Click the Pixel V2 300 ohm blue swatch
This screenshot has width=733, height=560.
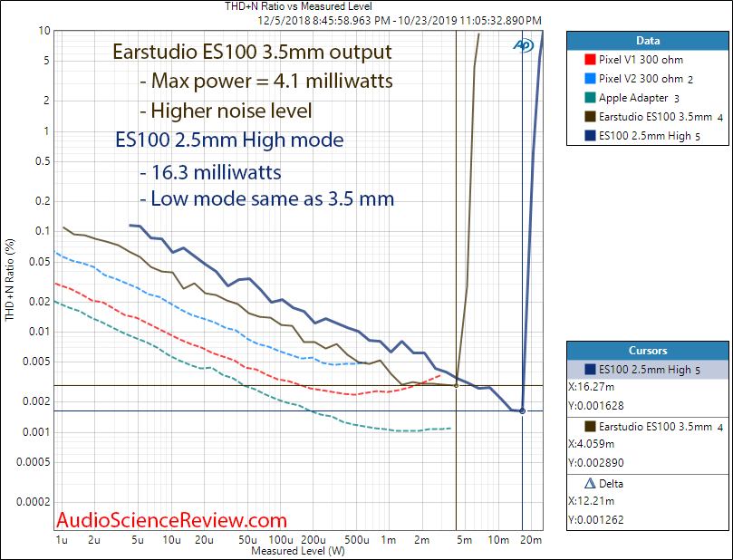click(x=590, y=79)
